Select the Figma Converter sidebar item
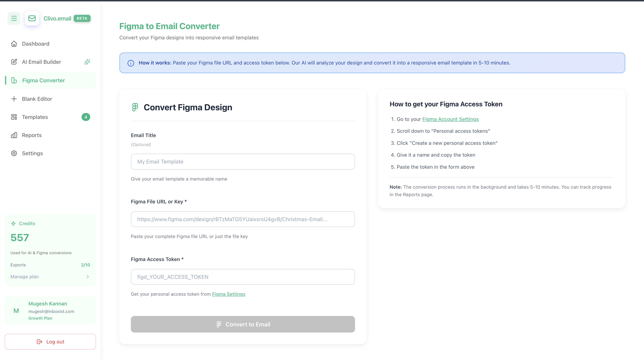The image size is (644, 360). pos(43,80)
